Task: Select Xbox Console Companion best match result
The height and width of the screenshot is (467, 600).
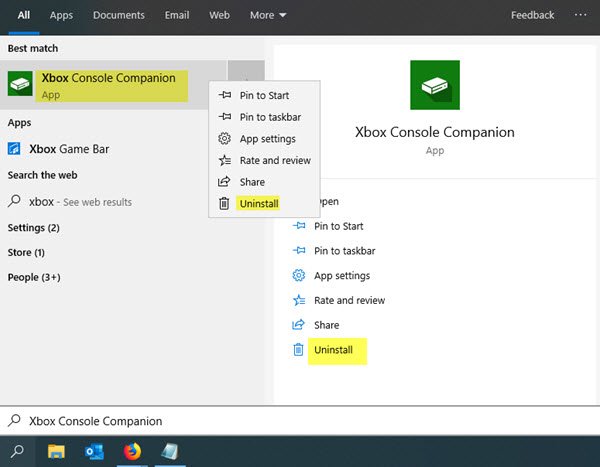Action: pyautogui.click(x=113, y=85)
